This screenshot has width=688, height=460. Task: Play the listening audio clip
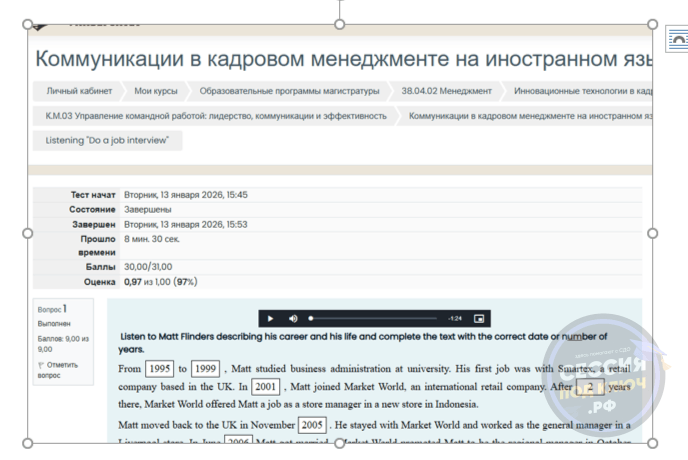270,319
